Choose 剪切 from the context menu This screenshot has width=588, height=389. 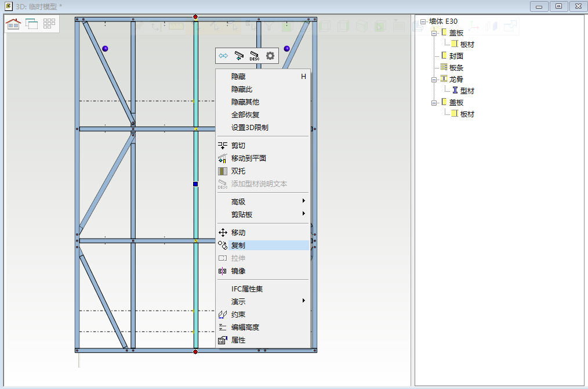263,146
